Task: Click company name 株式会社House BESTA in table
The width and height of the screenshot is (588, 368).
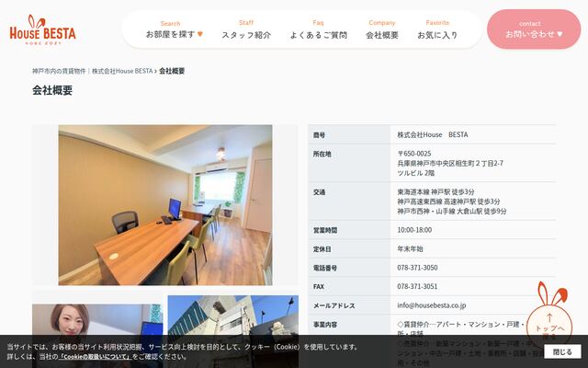Action: coord(433,135)
